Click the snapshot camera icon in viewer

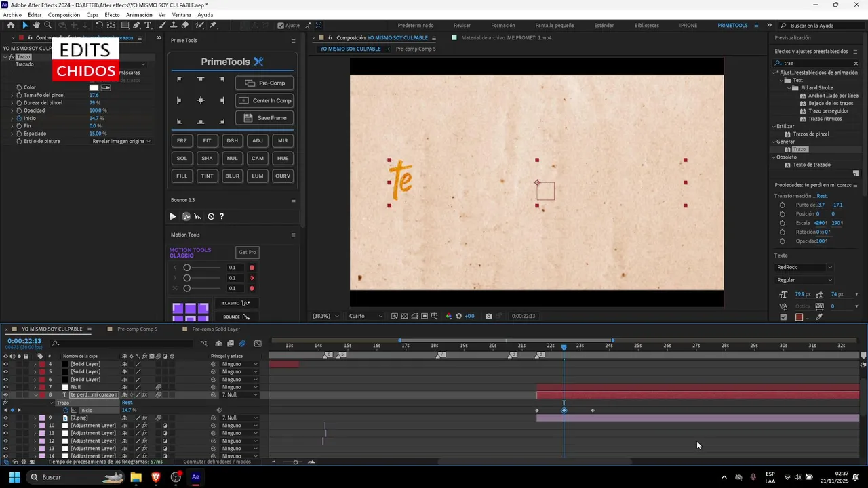tap(488, 316)
